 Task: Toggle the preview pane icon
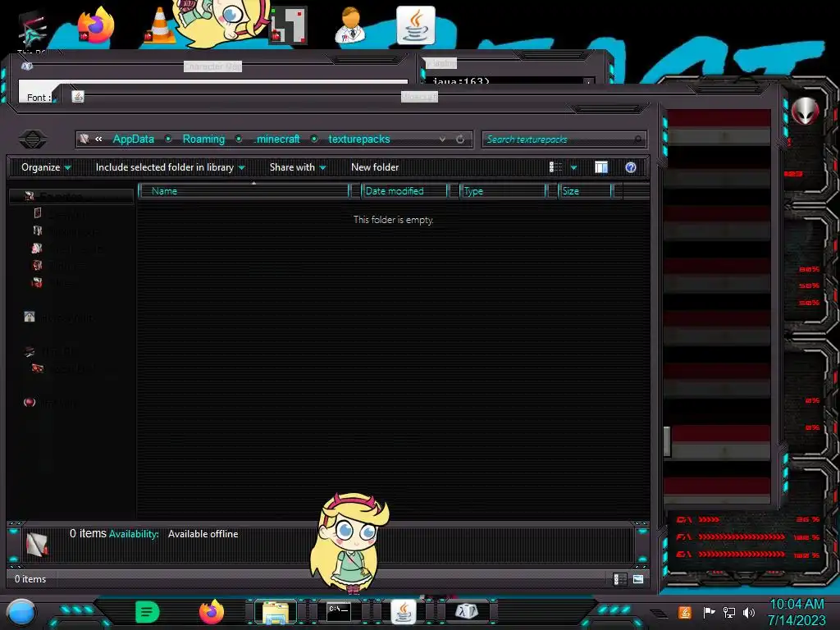coord(601,167)
